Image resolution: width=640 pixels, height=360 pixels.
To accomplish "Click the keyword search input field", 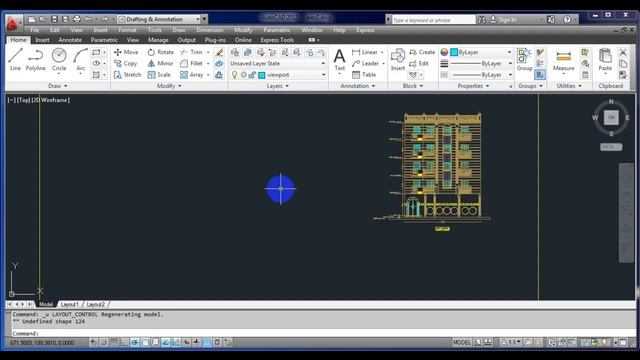I will 433,20.
